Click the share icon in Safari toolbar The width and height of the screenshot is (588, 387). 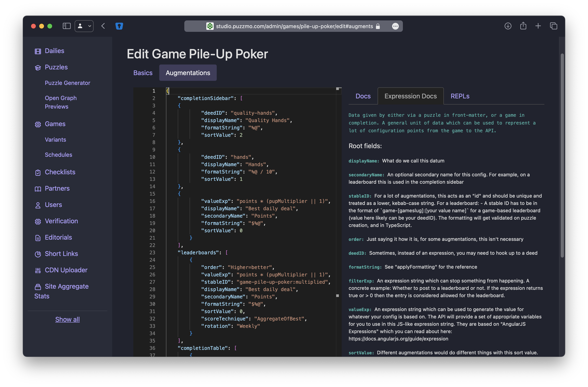523,26
